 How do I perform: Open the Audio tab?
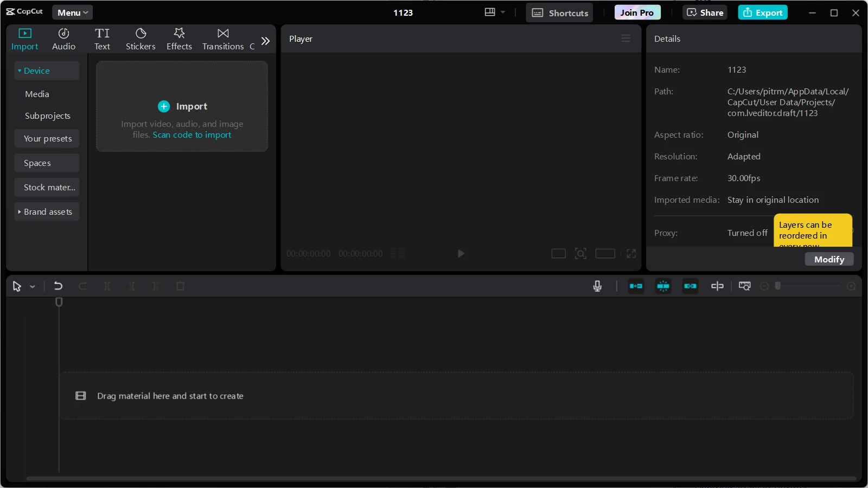pos(63,40)
